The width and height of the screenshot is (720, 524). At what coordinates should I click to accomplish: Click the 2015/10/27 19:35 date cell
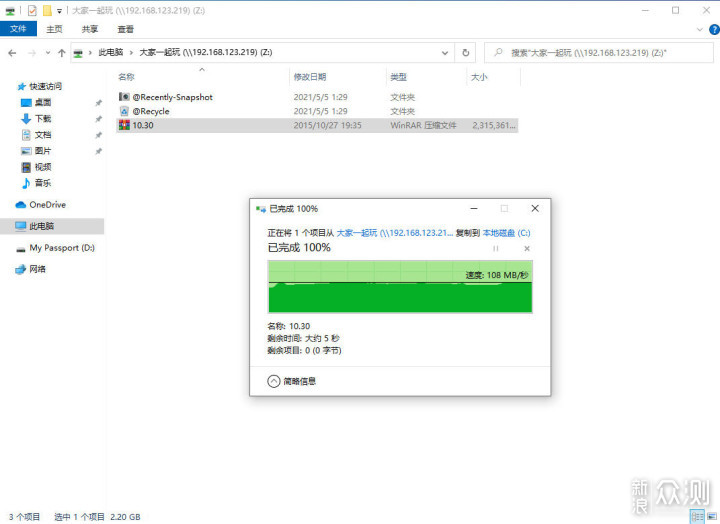(x=327, y=125)
